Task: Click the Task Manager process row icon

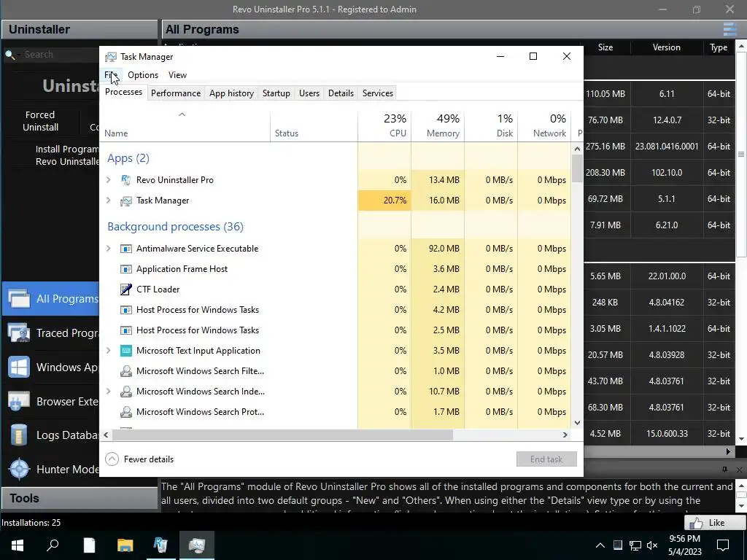Action: [125, 201]
